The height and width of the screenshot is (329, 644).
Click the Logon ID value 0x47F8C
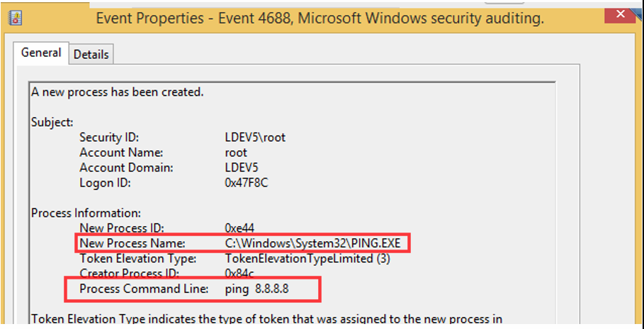[x=247, y=183]
